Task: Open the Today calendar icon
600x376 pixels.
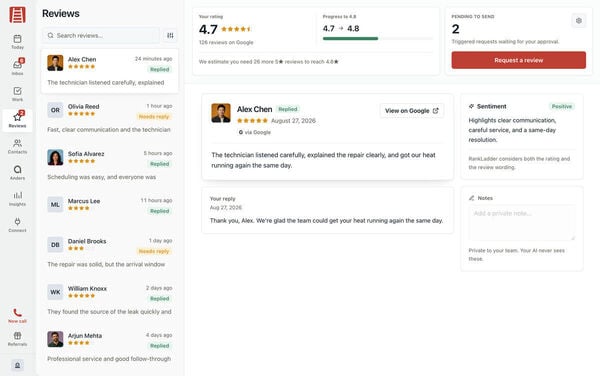Action: click(x=17, y=39)
